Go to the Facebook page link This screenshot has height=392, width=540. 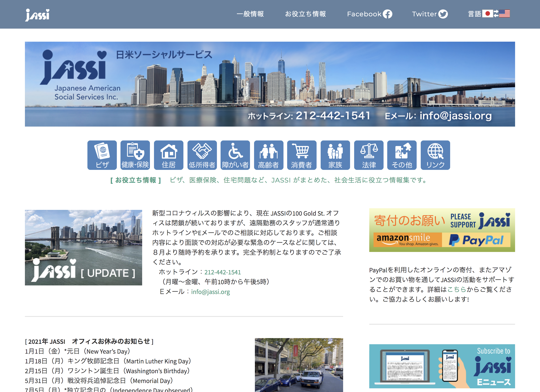(x=369, y=14)
